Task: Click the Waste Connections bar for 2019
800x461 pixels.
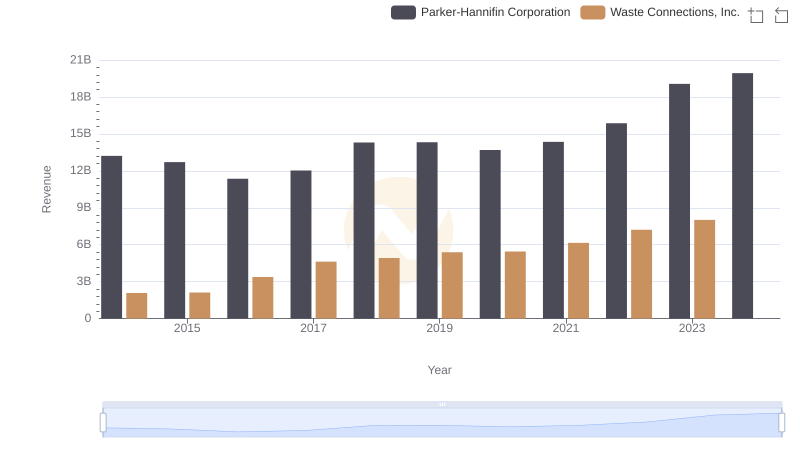Action: [x=452, y=286]
